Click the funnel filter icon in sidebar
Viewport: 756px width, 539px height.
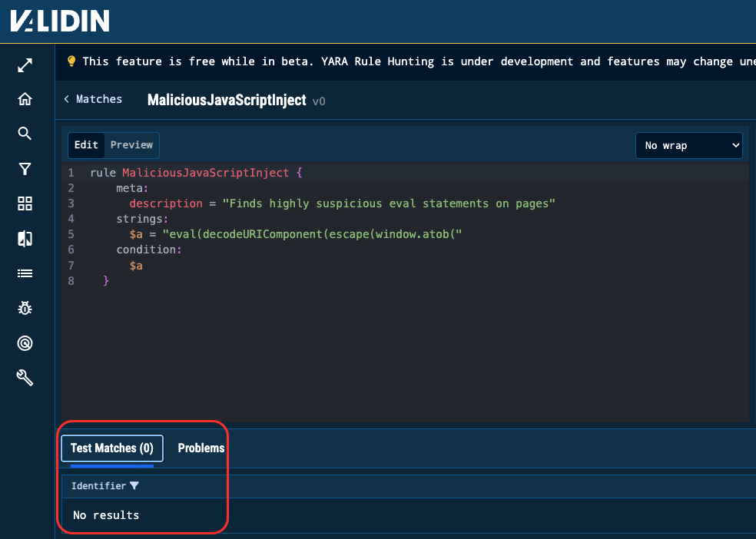25,169
